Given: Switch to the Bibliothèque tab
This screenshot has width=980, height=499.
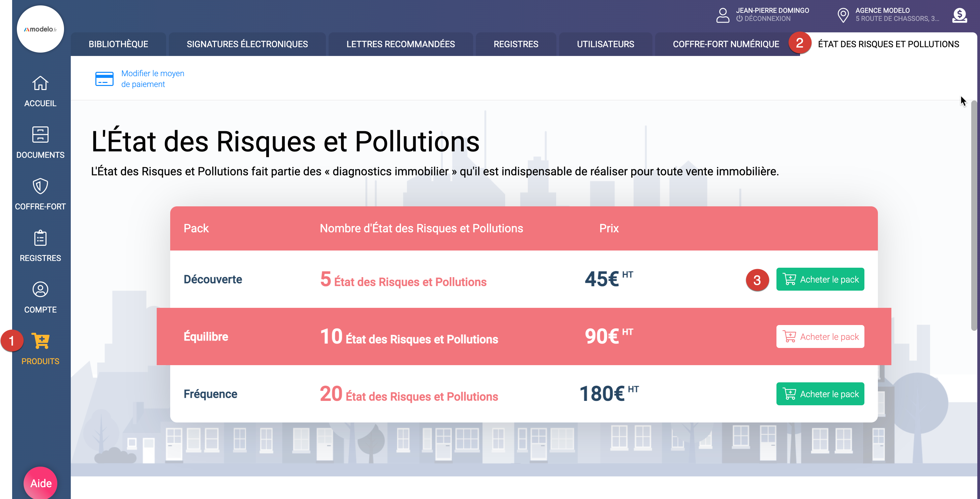Looking at the screenshot, I should coord(118,44).
